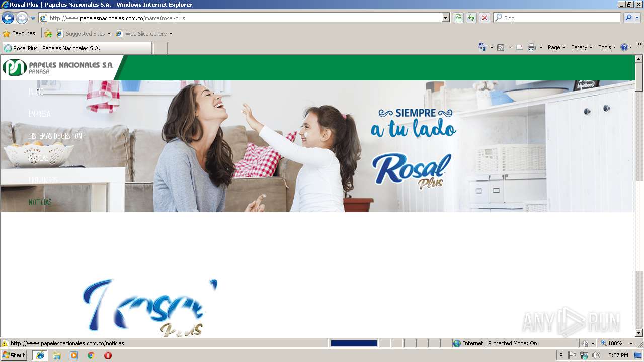This screenshot has width=644, height=362.
Task: Open the INICIO site menu item
Action: [x=36, y=92]
